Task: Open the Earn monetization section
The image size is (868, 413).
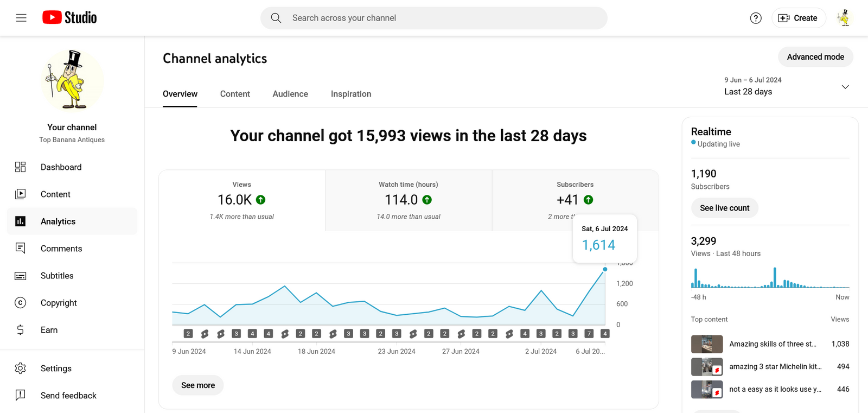Action: click(x=49, y=330)
